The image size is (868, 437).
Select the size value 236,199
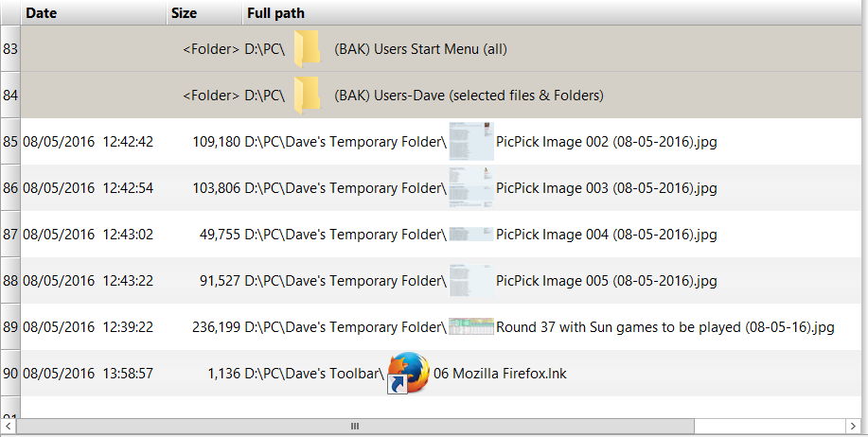tap(217, 327)
